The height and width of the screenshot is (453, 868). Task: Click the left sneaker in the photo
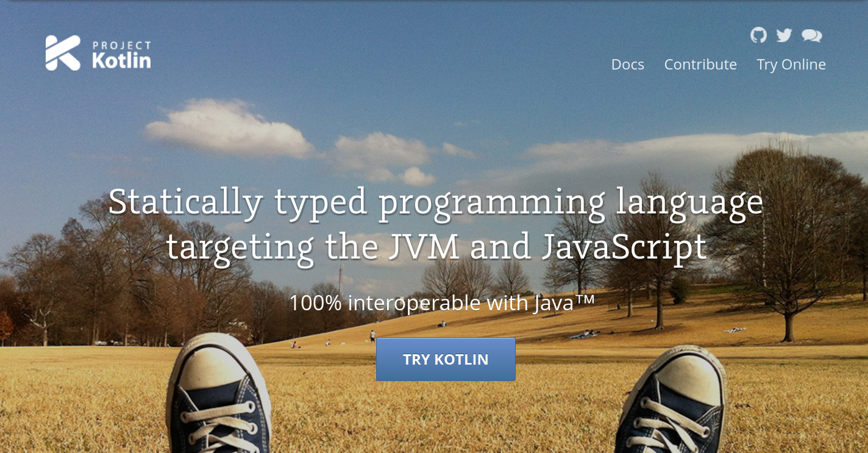[x=220, y=396]
